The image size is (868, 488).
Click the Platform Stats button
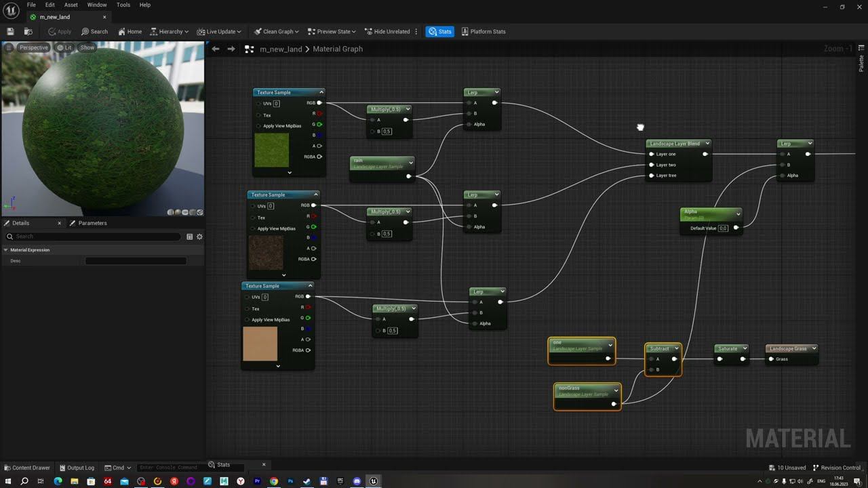pos(484,31)
